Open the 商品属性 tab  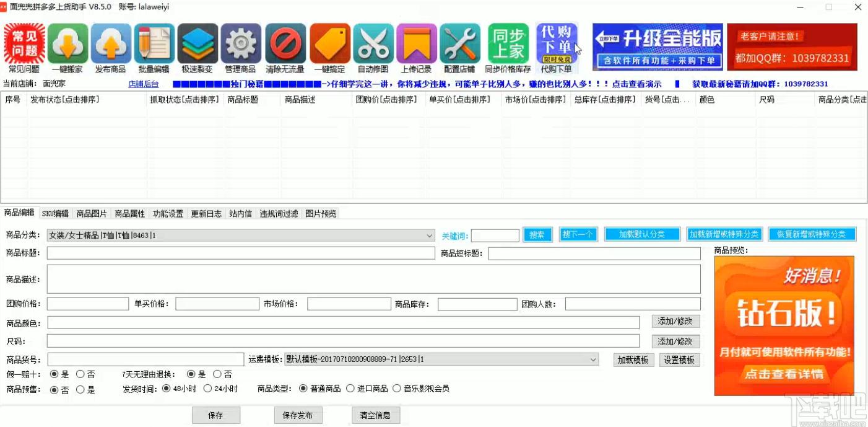pyautogui.click(x=130, y=213)
